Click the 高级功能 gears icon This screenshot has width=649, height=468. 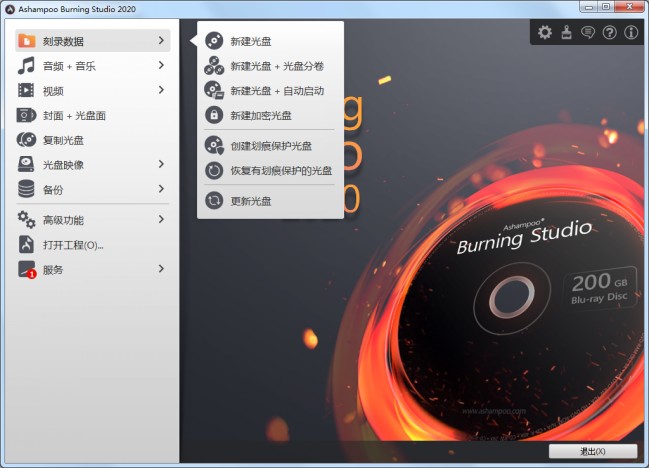tap(26, 220)
